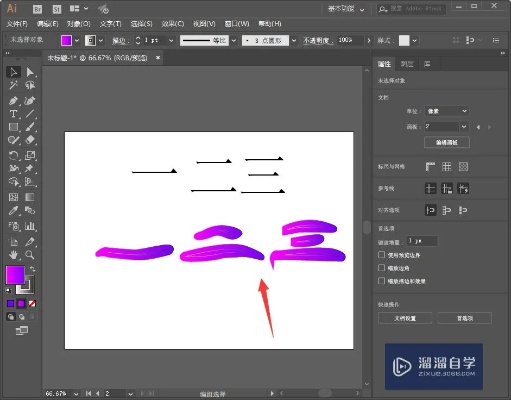Open Adobe Bridge from Br icon

pos(38,9)
